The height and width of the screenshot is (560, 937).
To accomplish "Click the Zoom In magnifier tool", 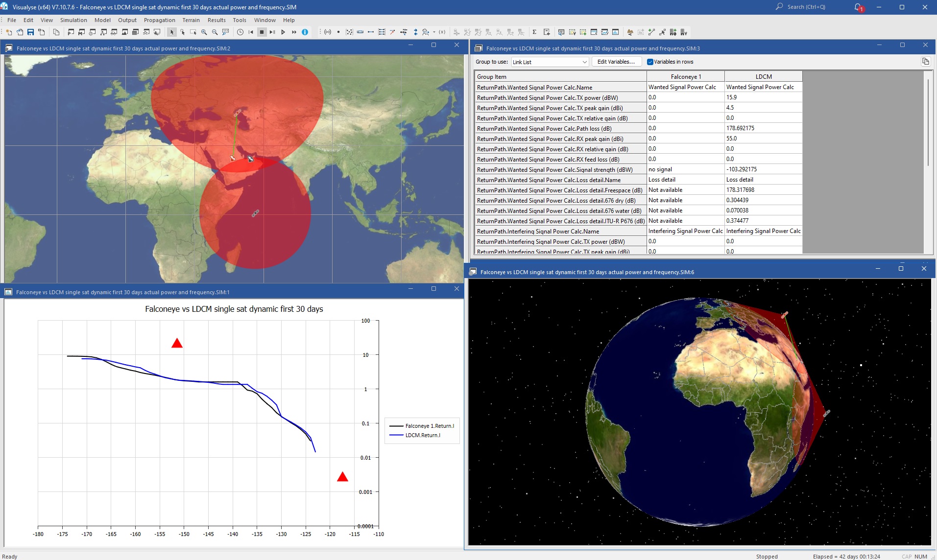I will click(204, 32).
